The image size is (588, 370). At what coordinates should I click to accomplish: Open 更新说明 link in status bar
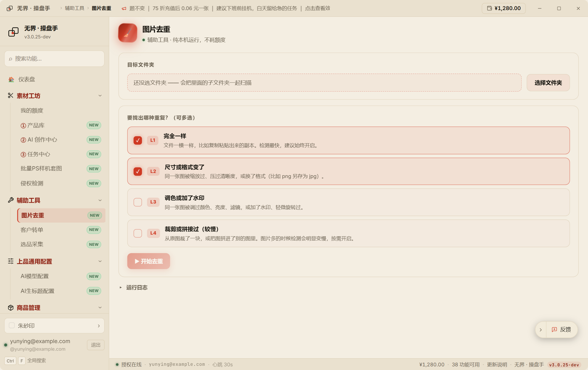coord(497,364)
